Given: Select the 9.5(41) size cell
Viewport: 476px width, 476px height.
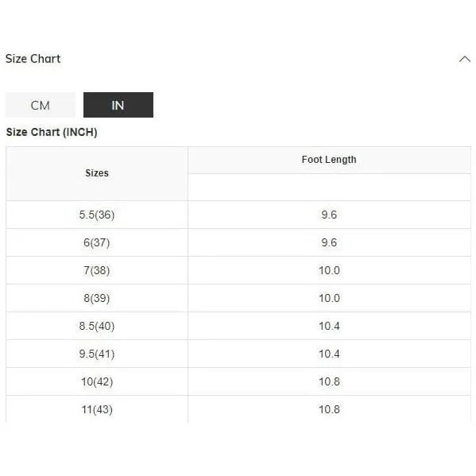Looking at the screenshot, I should pyautogui.click(x=97, y=354).
